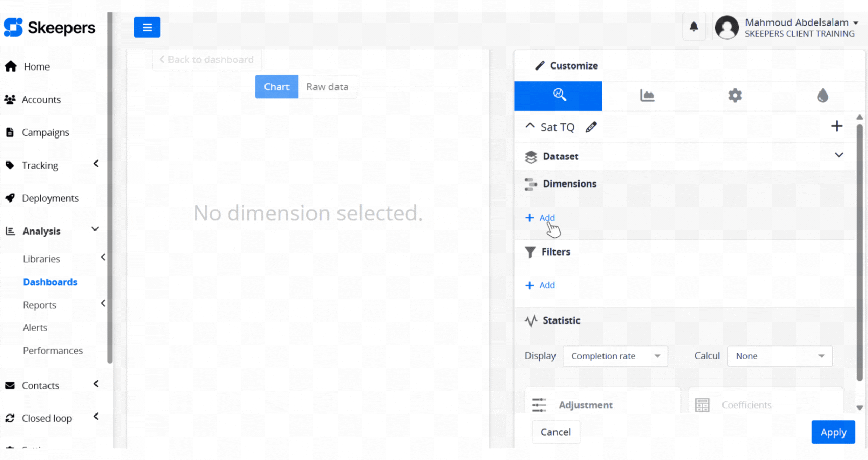Switch to the Raw data view
The image size is (868, 460).
coord(327,87)
